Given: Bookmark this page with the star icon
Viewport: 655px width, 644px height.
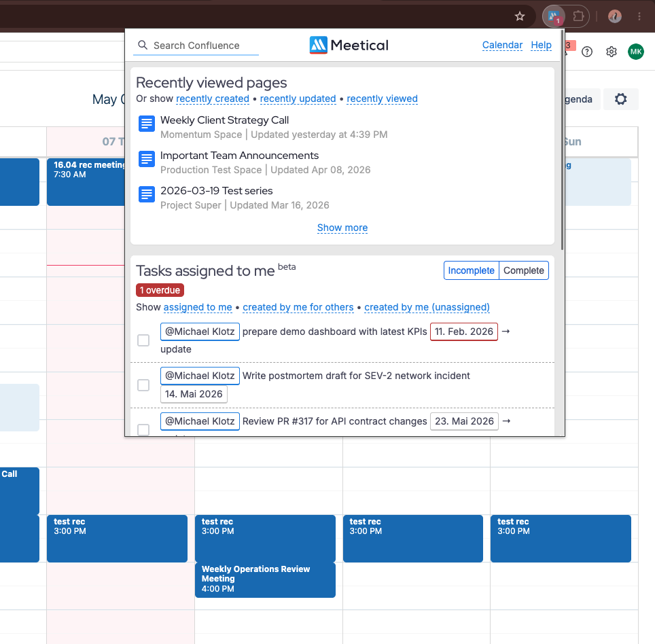Looking at the screenshot, I should point(519,16).
